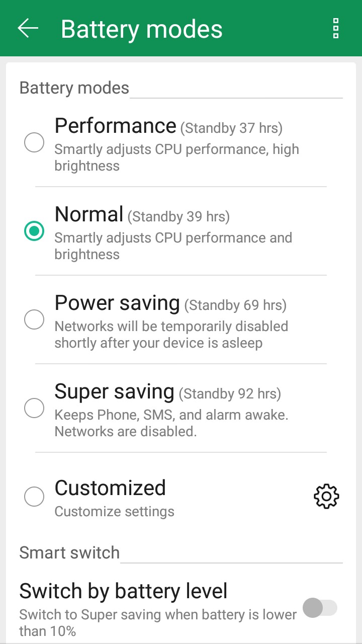Tap Performance description about high brightness
Viewport: 362px width, 644px height.
tap(176, 157)
